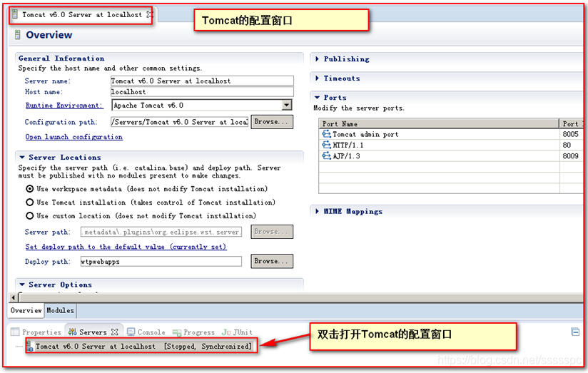Click the Properties view icon
The height and width of the screenshot is (373, 588).
pyautogui.click(x=15, y=332)
